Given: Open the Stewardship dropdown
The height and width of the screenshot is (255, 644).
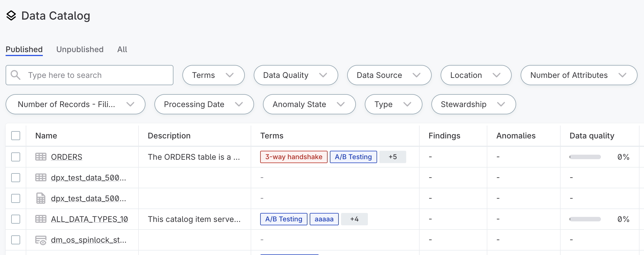Looking at the screenshot, I should (x=473, y=104).
